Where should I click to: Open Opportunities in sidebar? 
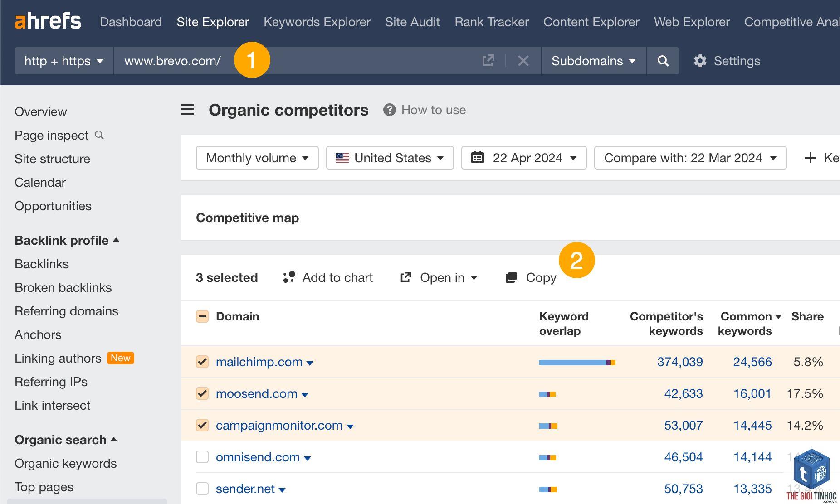pyautogui.click(x=53, y=206)
